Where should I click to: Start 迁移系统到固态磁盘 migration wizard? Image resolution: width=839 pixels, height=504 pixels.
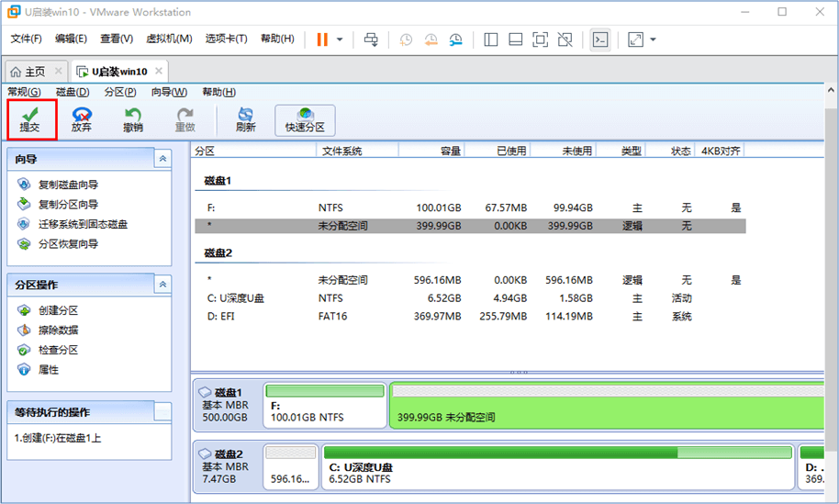[73, 224]
